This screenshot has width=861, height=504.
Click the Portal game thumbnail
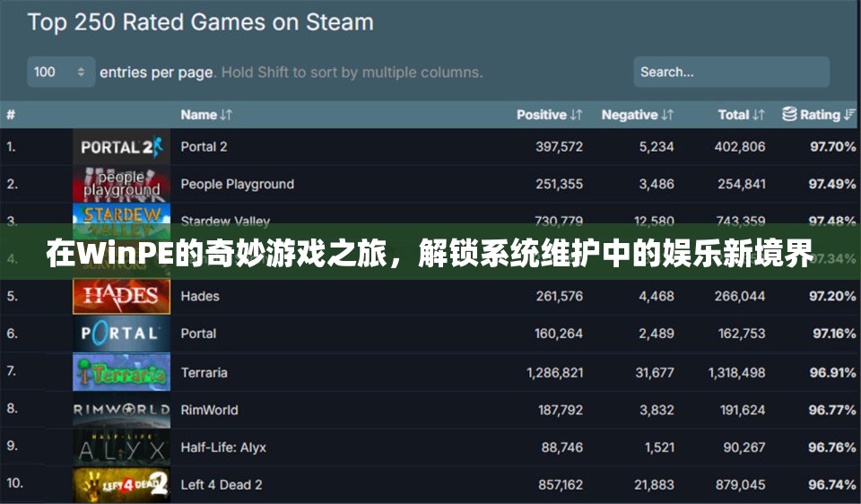tap(121, 334)
